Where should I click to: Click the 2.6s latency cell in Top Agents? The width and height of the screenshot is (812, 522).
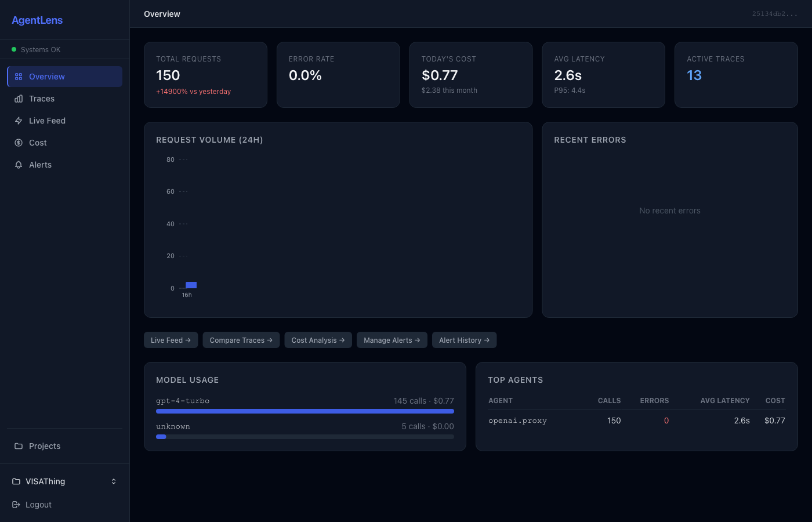(x=742, y=420)
